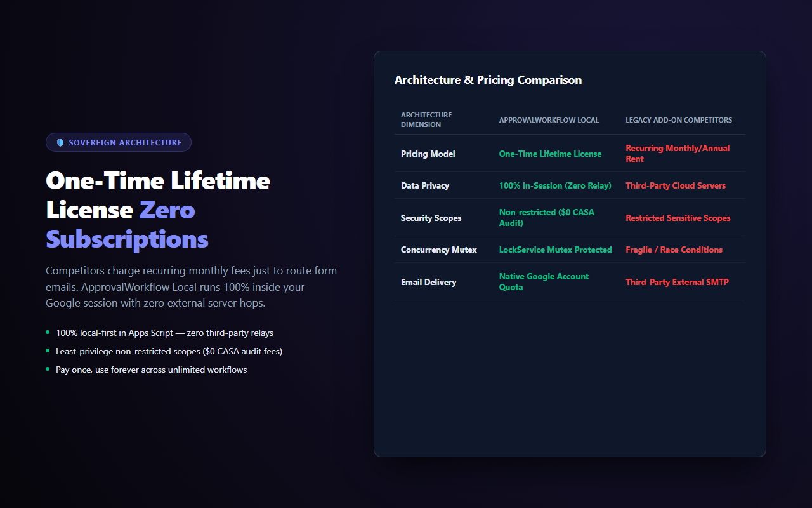Click paragraph starting 'Competitors charge recurring monthly fees'
Image resolution: width=812 pixels, height=508 pixels.
tap(192, 287)
